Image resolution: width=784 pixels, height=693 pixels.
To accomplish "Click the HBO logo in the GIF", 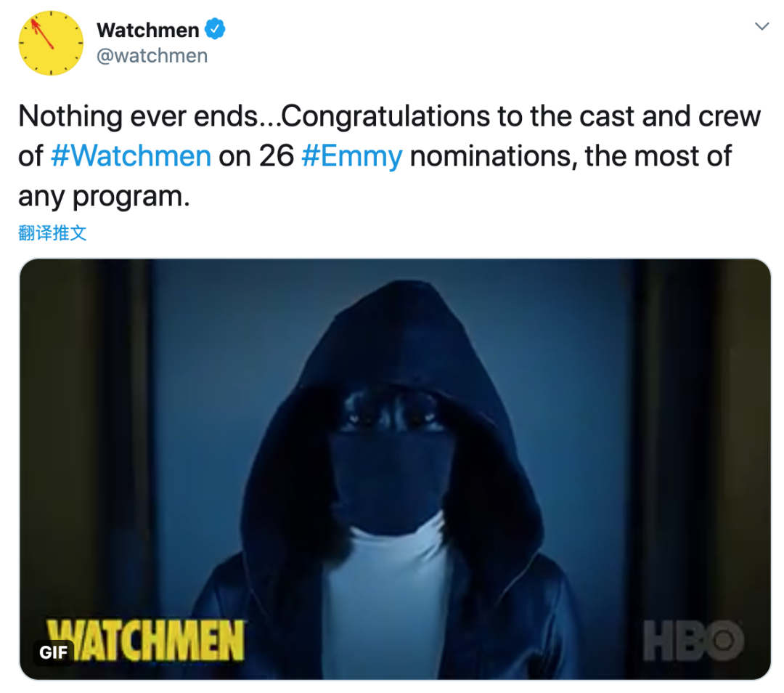I will 693,641.
